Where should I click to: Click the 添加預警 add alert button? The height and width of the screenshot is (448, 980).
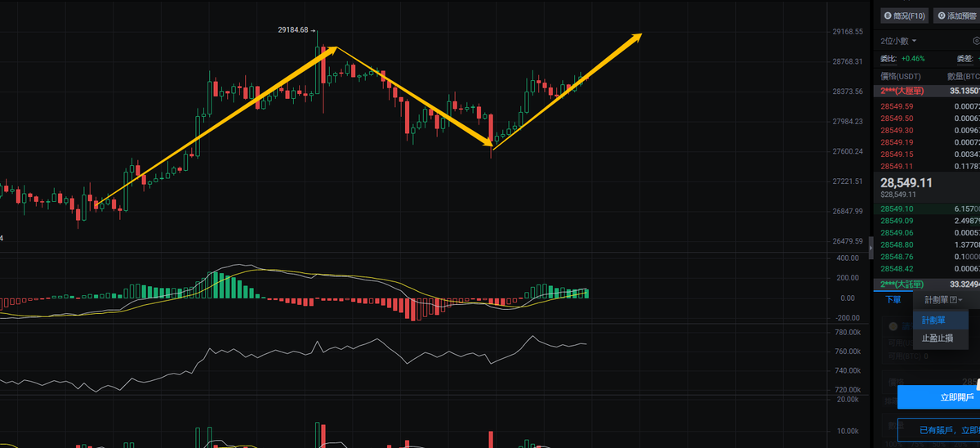[956, 16]
